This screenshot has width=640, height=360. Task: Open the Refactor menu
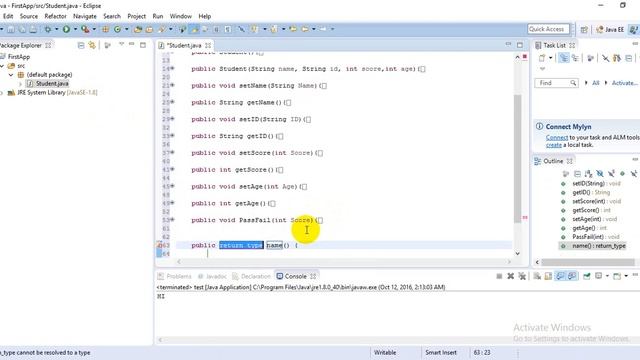(55, 16)
